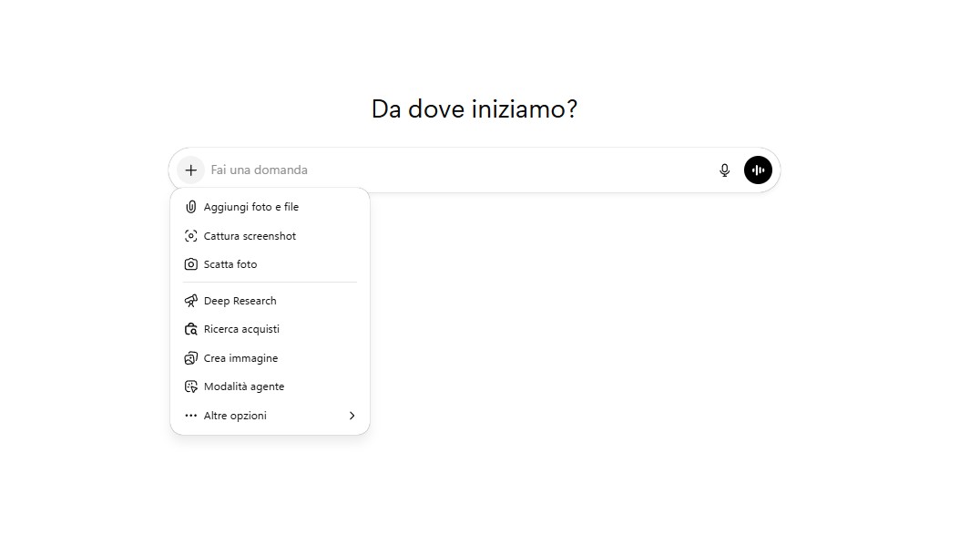Click the Ricerca acquisti search icon
980x546 pixels.
[x=190, y=329]
